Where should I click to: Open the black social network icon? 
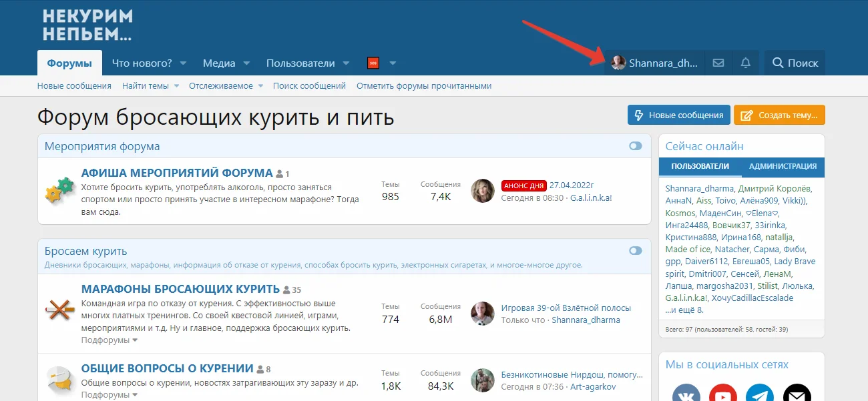(x=797, y=394)
